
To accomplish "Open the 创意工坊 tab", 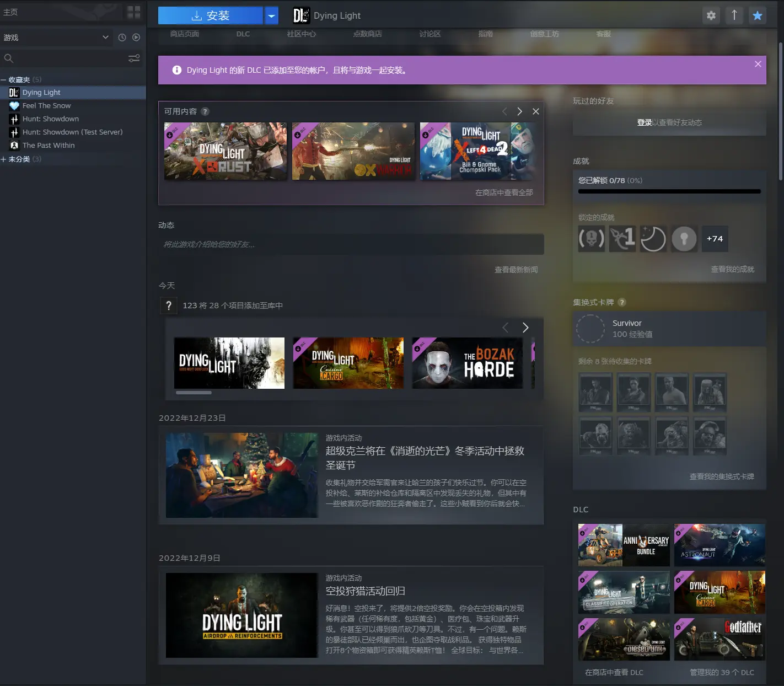I will (545, 34).
